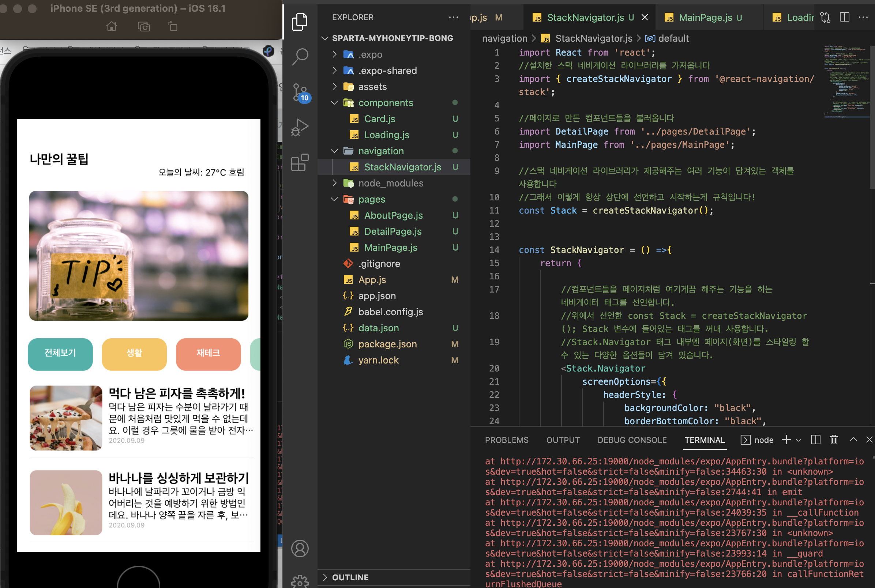Expand the .expo folder
Image resolution: width=875 pixels, height=588 pixels.
335,54
